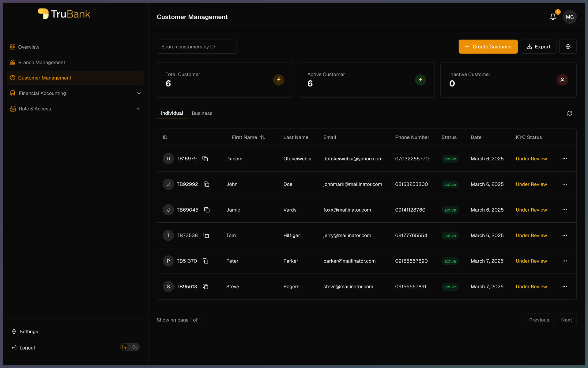Click the search customers by ID field
The width and height of the screenshot is (588, 368).
(x=197, y=46)
